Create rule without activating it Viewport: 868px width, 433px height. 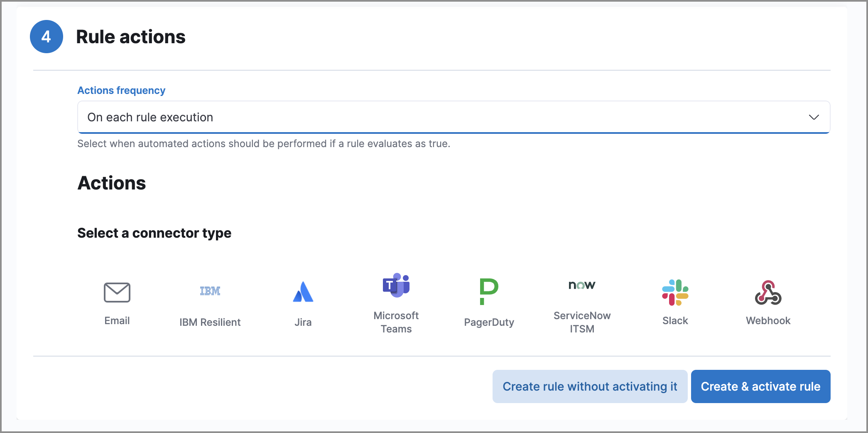(589, 386)
